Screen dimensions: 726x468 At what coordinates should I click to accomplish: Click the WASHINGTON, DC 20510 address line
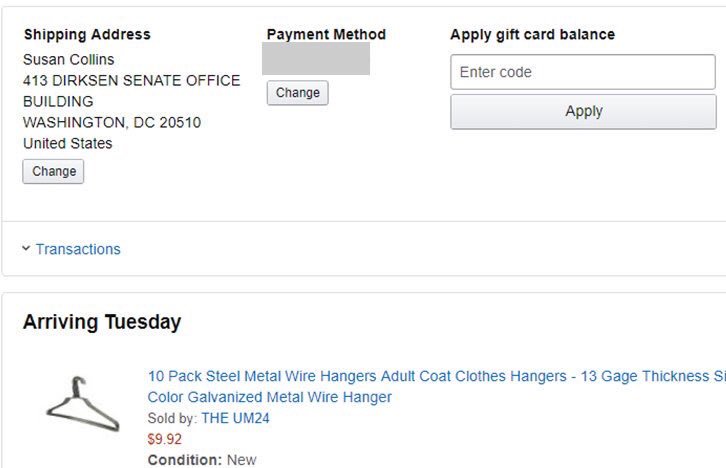pyautogui.click(x=112, y=122)
